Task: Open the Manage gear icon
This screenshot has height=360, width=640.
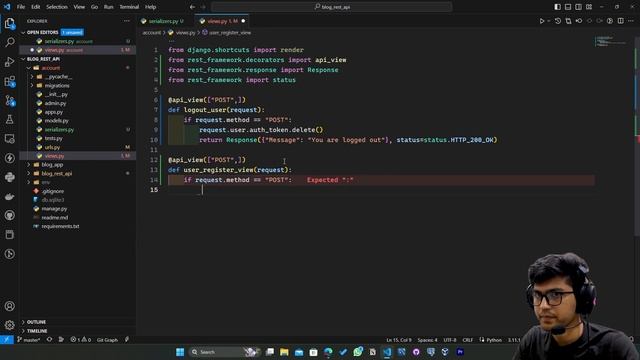Action: (10, 325)
